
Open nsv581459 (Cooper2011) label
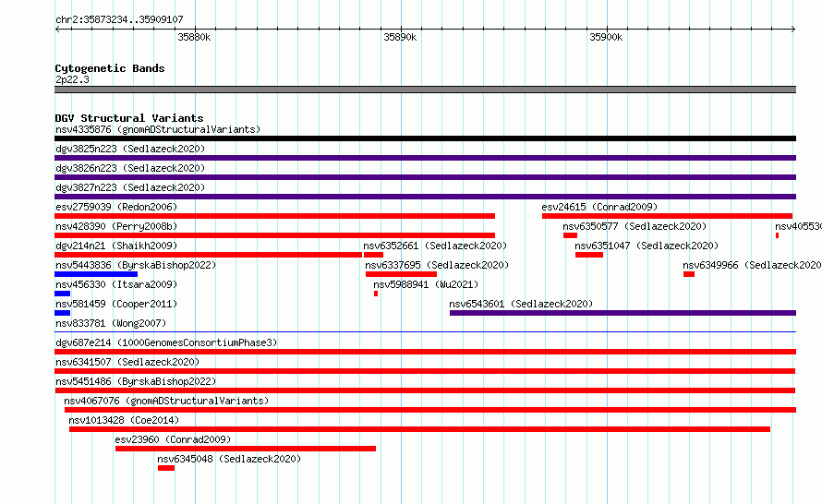116,304
